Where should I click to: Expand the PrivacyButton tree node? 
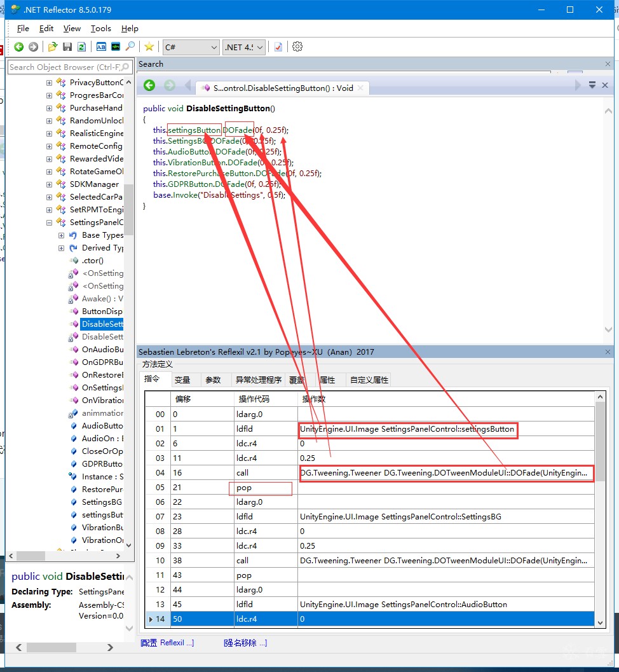pyautogui.click(x=49, y=83)
